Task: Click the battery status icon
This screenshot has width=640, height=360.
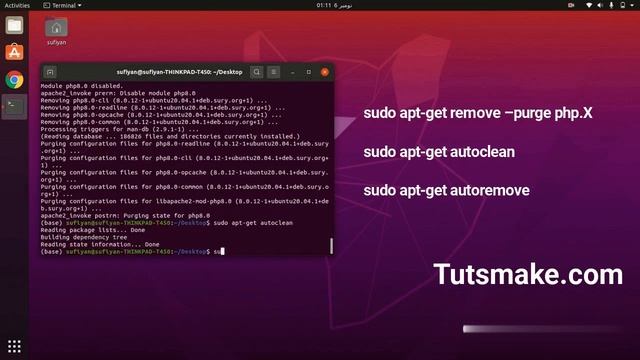Action: (622, 5)
